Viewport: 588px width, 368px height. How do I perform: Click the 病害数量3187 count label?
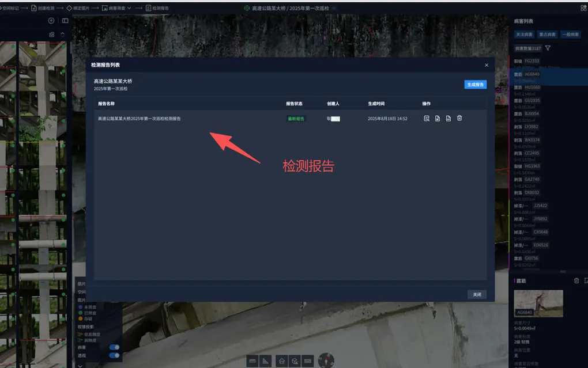click(527, 48)
